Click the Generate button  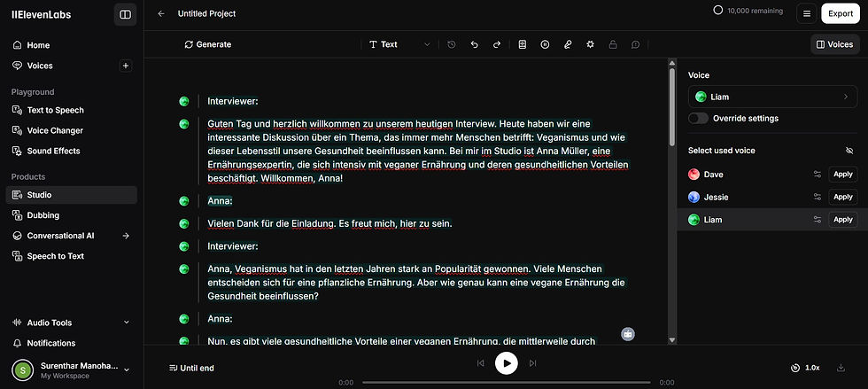pos(207,44)
